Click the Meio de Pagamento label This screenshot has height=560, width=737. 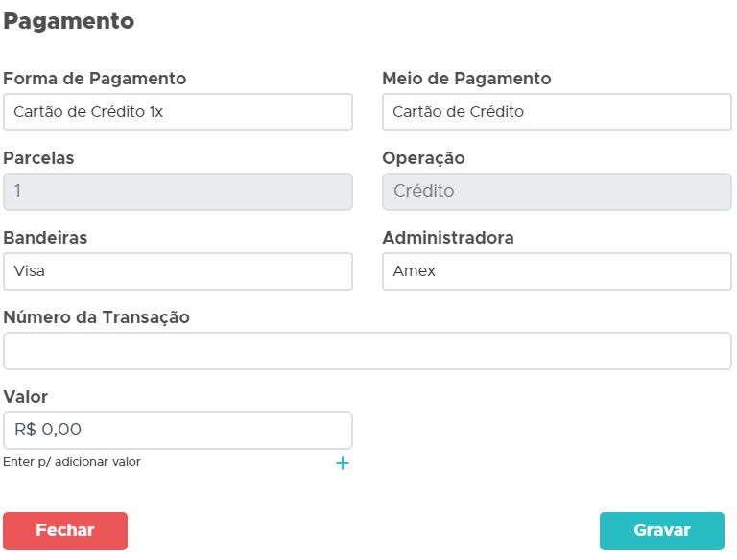466,79
